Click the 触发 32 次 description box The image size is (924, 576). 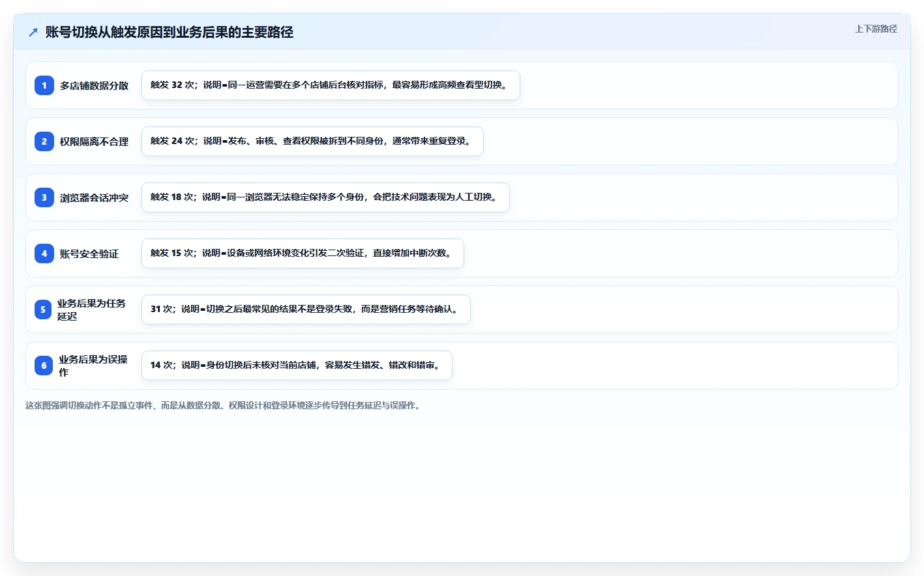[x=331, y=85]
